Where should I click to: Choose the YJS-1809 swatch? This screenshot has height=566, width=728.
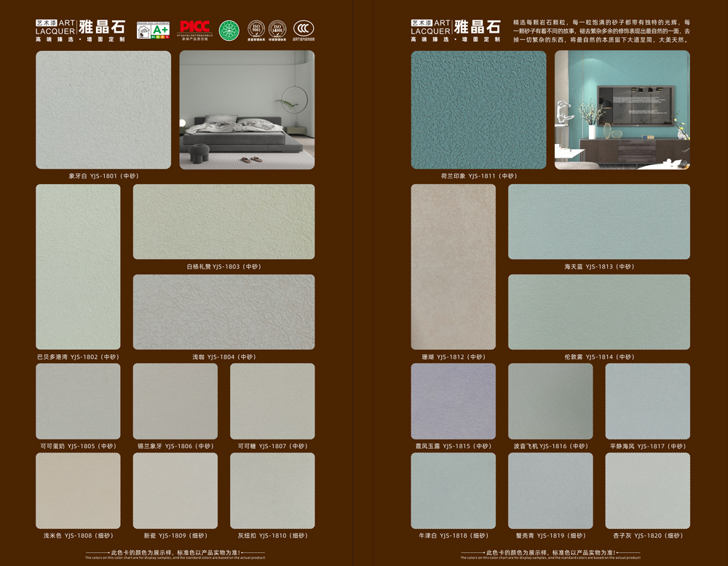coord(175,491)
